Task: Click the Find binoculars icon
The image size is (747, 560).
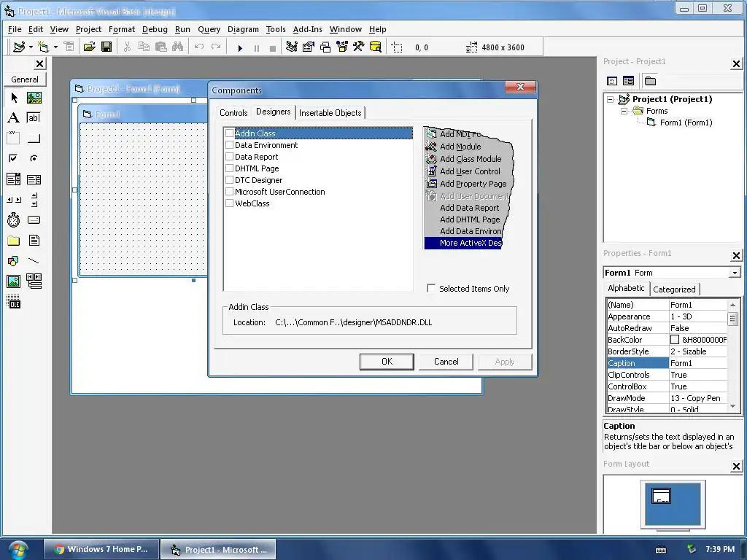Action: (178, 47)
